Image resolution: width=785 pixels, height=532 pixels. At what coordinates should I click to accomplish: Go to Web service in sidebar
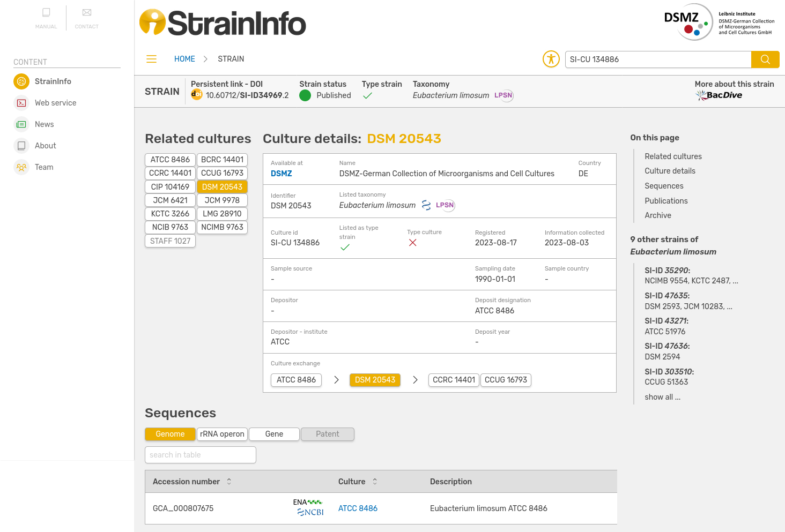click(x=55, y=103)
